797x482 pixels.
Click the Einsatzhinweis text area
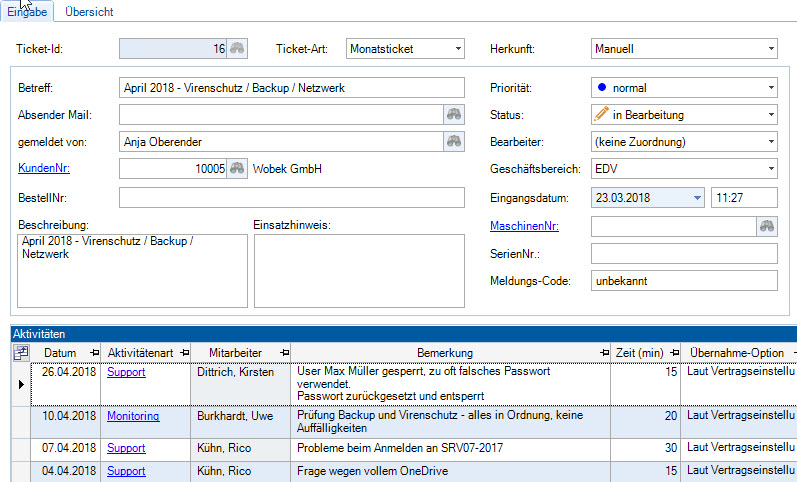click(x=358, y=270)
